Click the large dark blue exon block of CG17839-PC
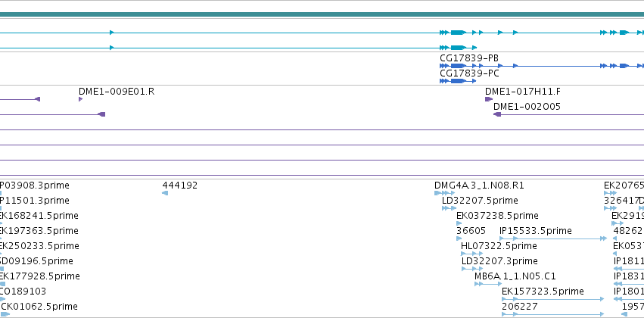644x318 pixels. coord(458,81)
